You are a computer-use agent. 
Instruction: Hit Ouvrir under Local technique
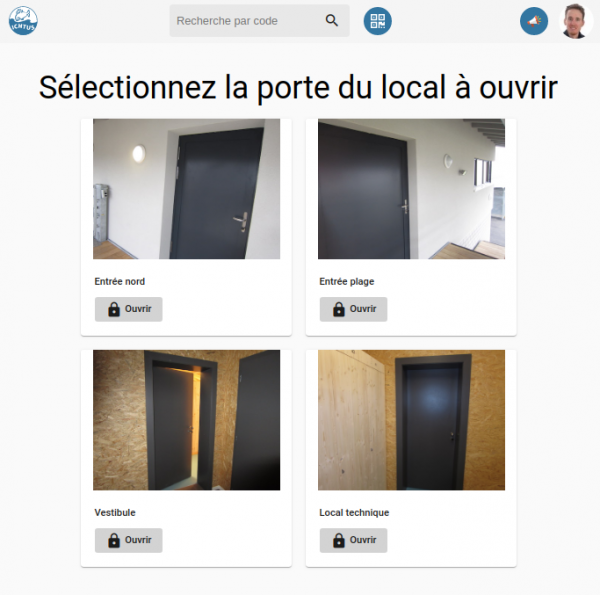[x=354, y=540]
